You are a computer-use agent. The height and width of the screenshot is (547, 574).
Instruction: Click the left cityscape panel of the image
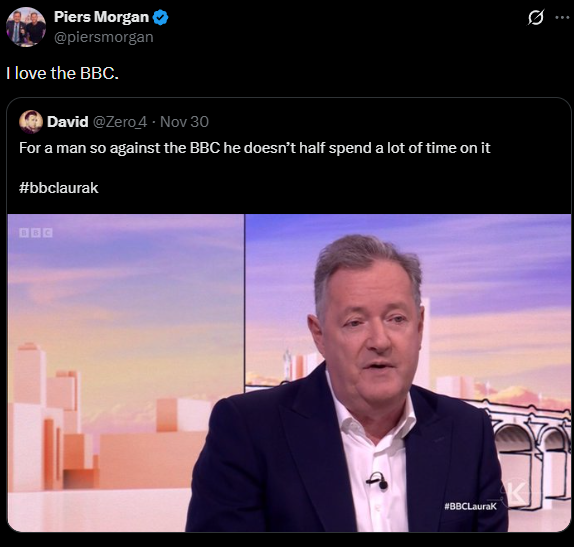point(126,373)
